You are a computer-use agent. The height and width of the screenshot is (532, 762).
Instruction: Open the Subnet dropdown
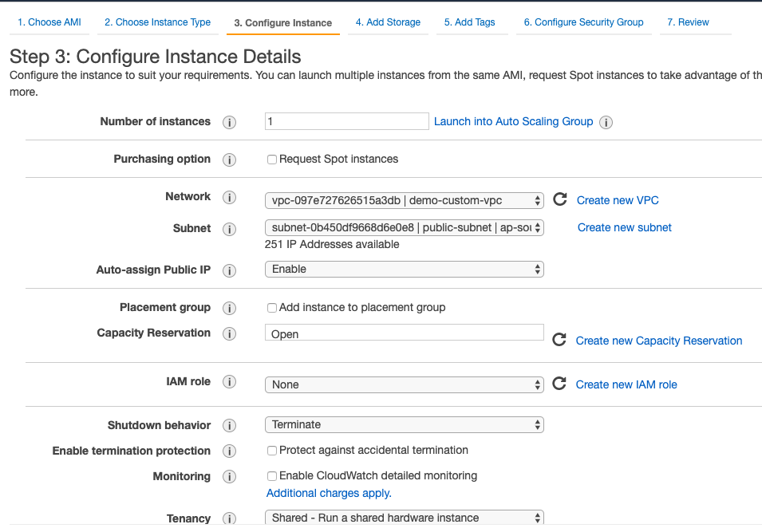pos(405,228)
